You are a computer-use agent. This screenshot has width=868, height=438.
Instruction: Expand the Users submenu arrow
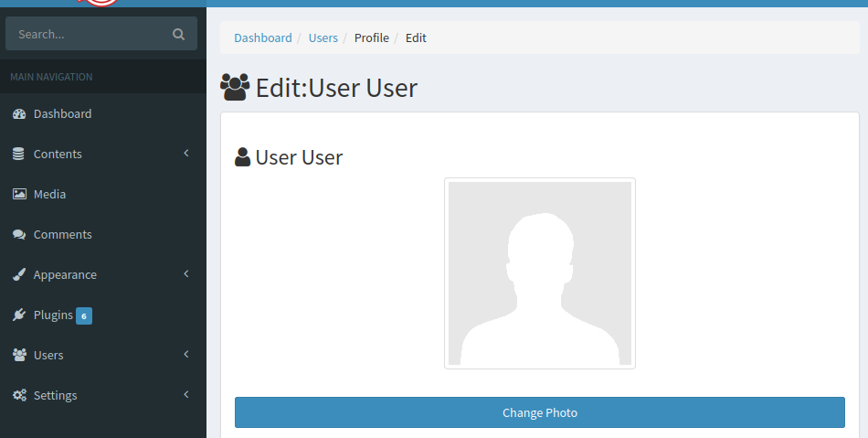pyautogui.click(x=186, y=354)
